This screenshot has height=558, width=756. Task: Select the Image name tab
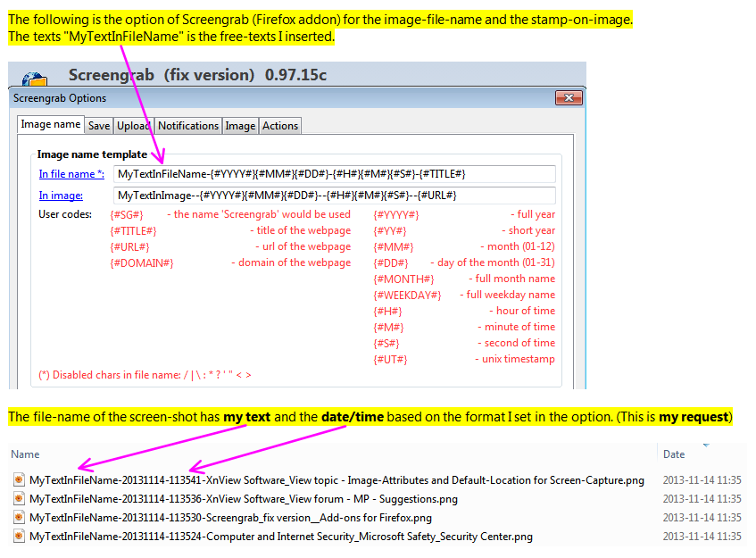51,124
